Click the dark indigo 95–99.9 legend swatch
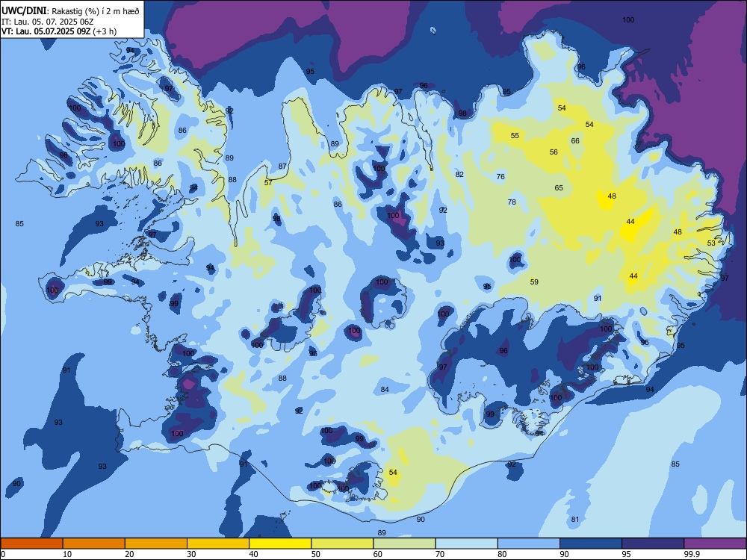 653,544
